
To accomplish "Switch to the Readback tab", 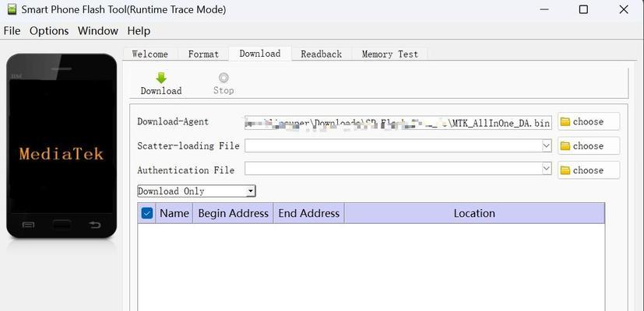I will [321, 54].
